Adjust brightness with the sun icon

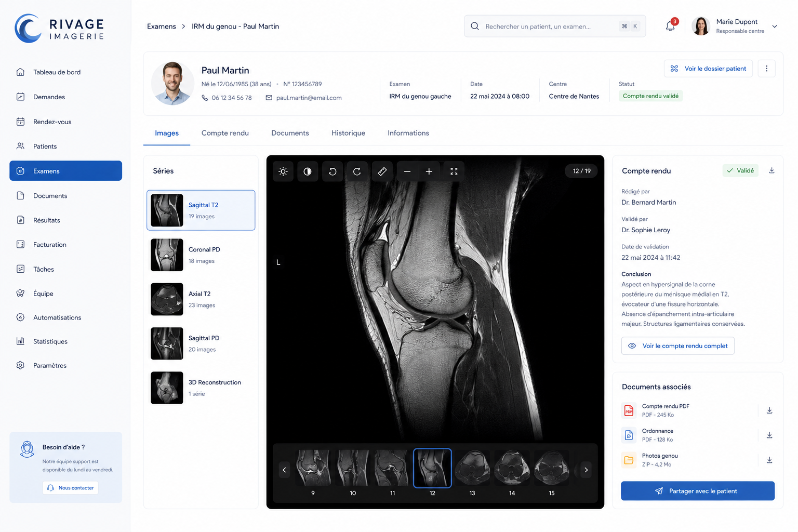pyautogui.click(x=283, y=171)
